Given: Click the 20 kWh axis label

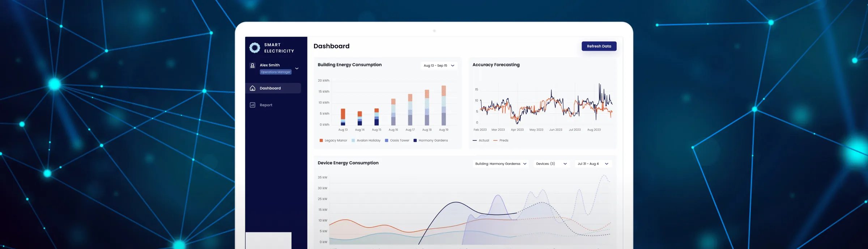Looking at the screenshot, I should [x=323, y=81].
